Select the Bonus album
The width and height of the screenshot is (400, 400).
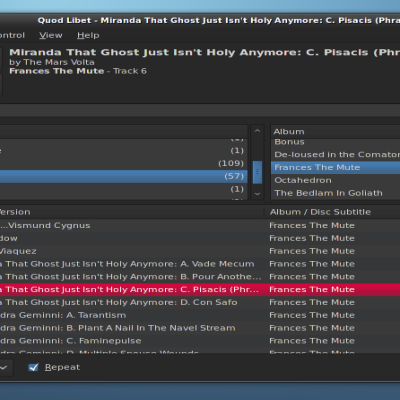[x=335, y=142]
